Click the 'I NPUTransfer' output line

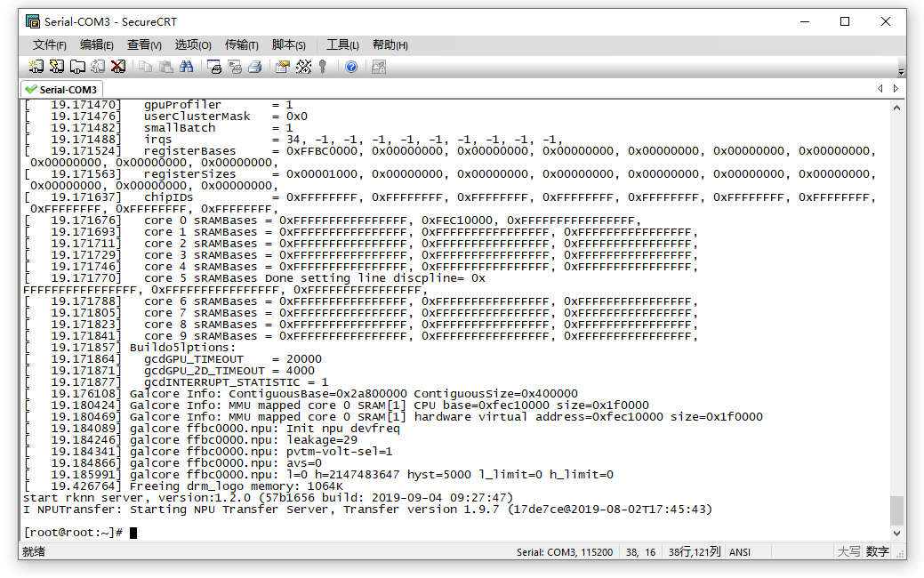367,509
